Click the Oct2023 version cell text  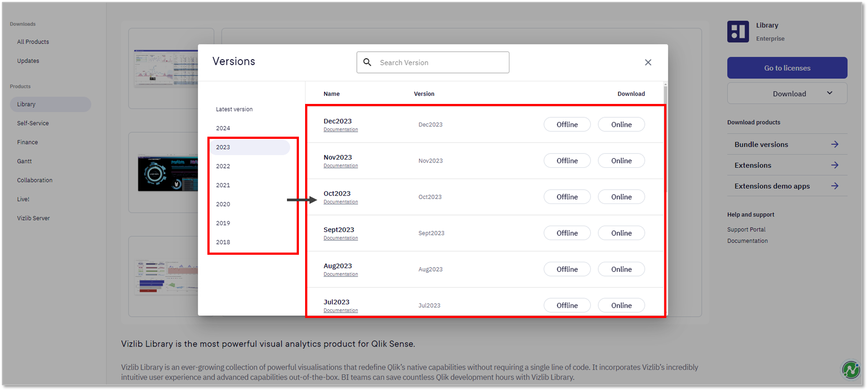(x=430, y=197)
